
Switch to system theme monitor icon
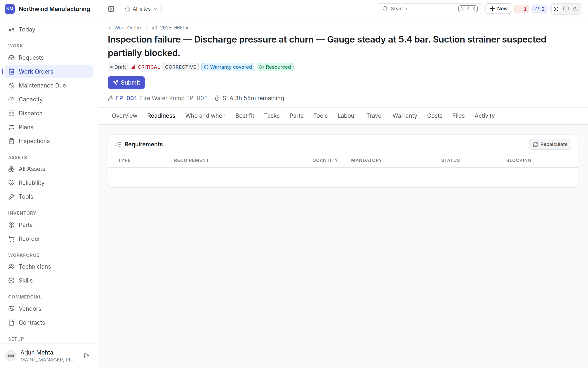point(566,9)
